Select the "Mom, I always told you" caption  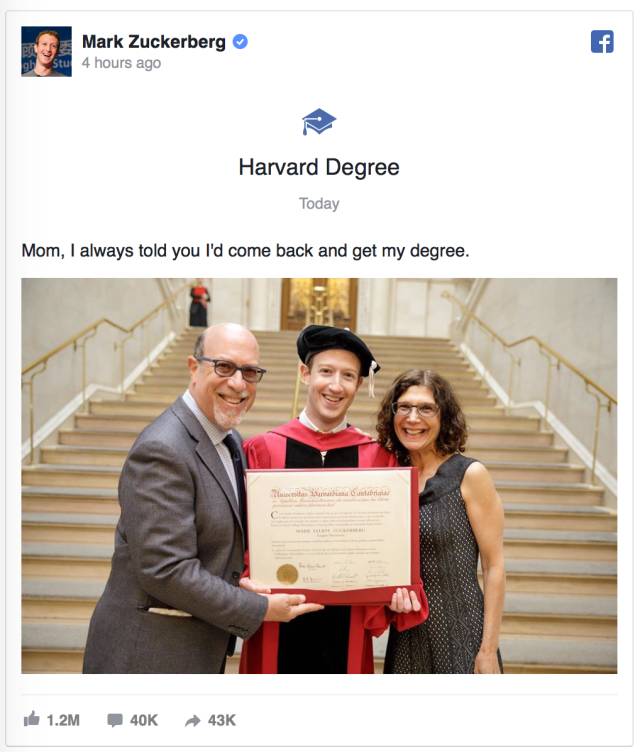tap(245, 250)
